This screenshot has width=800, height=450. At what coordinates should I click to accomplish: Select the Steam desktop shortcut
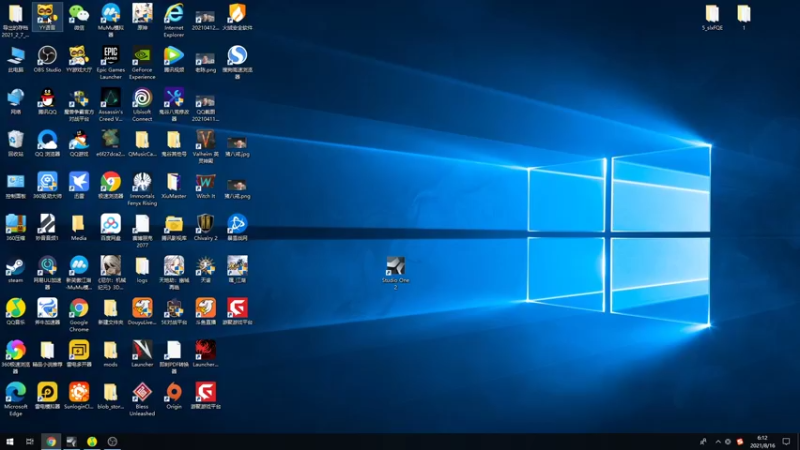point(15,270)
